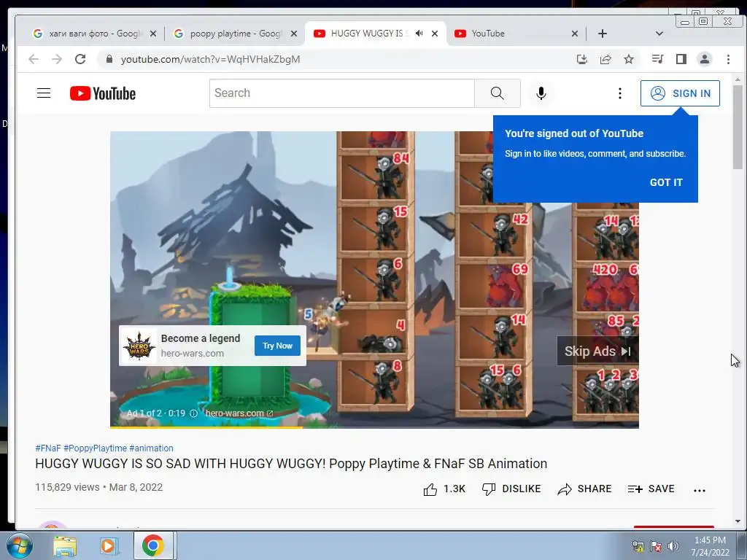Bookmark this page with star

point(629,59)
